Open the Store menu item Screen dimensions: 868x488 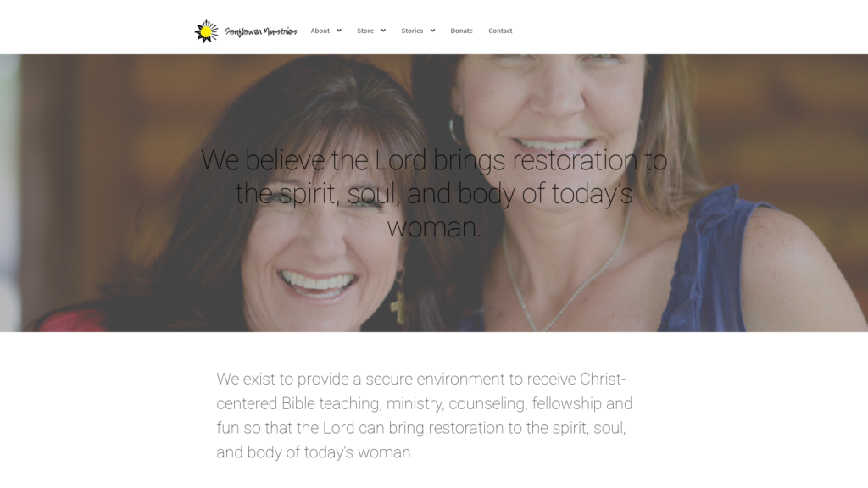(365, 30)
